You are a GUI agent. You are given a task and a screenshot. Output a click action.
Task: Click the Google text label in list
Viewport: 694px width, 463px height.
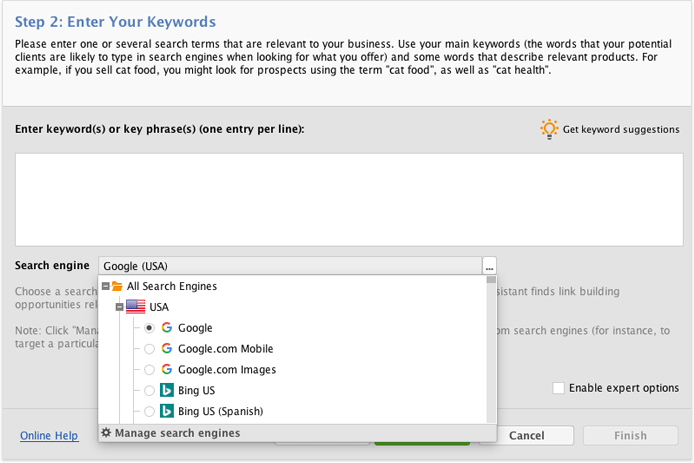pos(195,328)
